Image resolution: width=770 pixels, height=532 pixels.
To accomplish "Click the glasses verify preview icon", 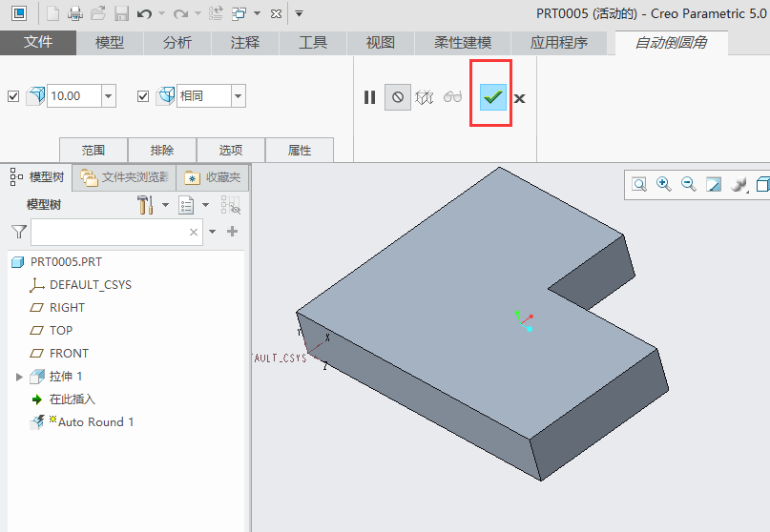I will click(452, 96).
